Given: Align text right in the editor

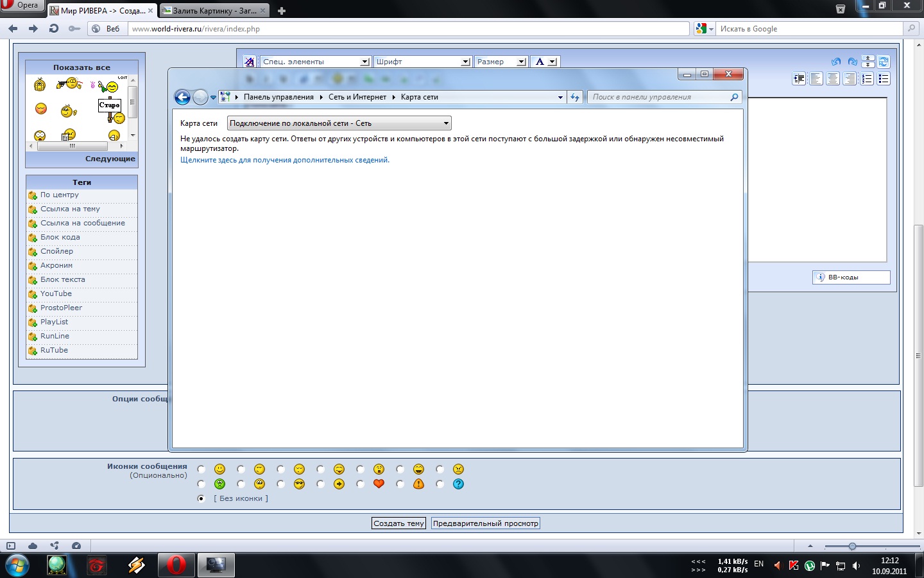Looking at the screenshot, I should click(x=850, y=79).
